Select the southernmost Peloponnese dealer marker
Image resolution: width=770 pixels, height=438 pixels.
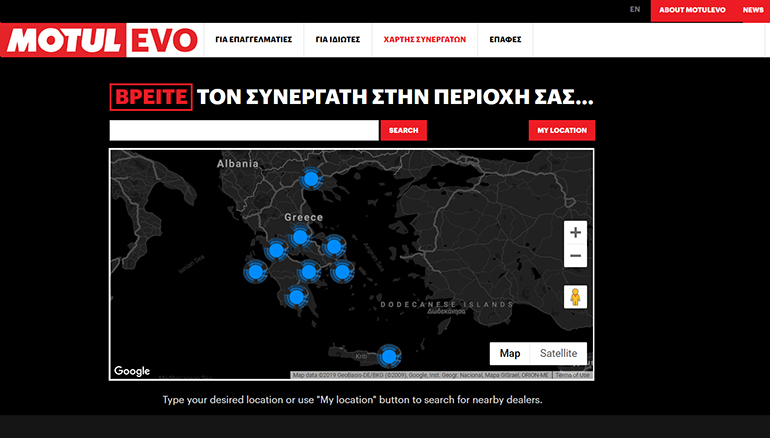[x=296, y=297]
